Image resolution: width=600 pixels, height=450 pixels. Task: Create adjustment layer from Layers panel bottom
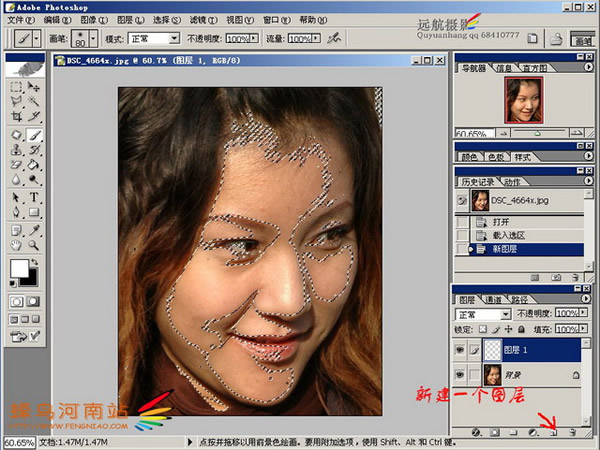point(533,432)
